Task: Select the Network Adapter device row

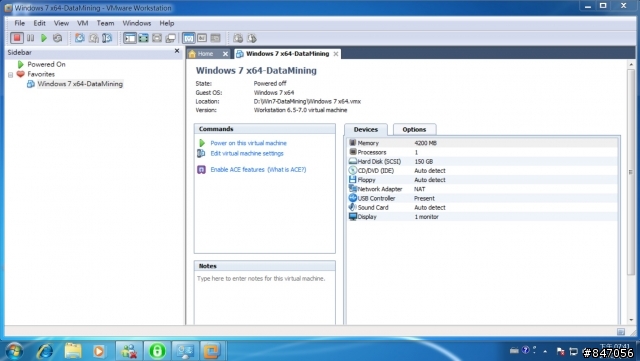Action: 482,189
